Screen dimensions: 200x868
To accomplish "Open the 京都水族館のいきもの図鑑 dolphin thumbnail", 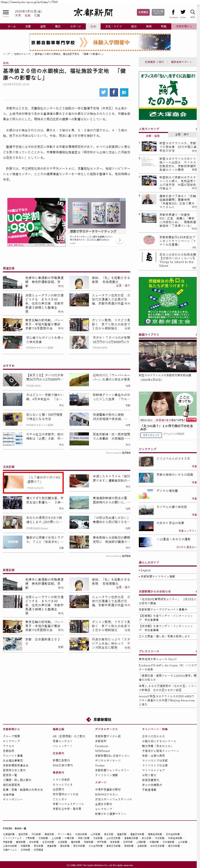I will coord(146,477).
